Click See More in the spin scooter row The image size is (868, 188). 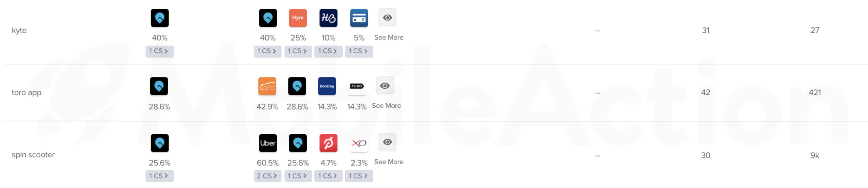389,162
